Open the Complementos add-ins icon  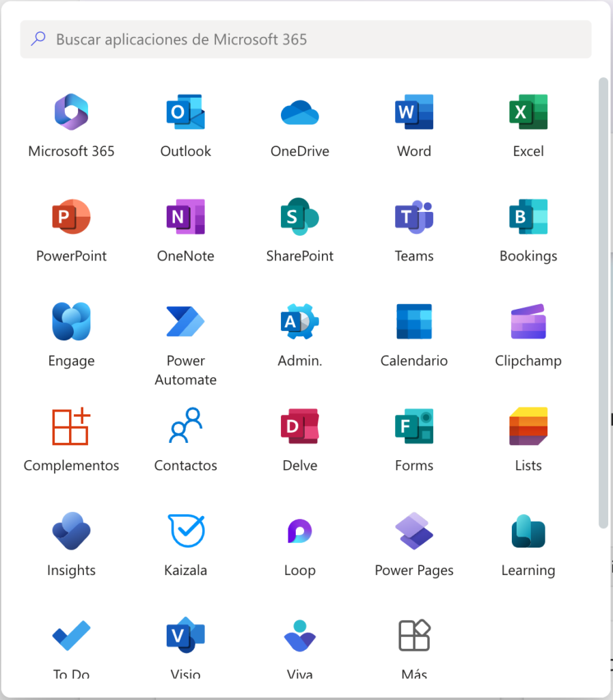pos(71,427)
